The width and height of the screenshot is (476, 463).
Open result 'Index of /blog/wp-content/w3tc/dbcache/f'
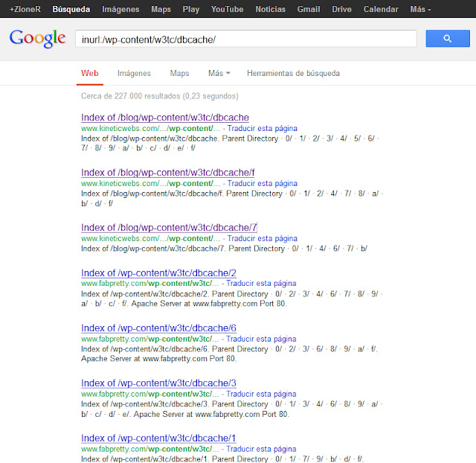(x=167, y=173)
